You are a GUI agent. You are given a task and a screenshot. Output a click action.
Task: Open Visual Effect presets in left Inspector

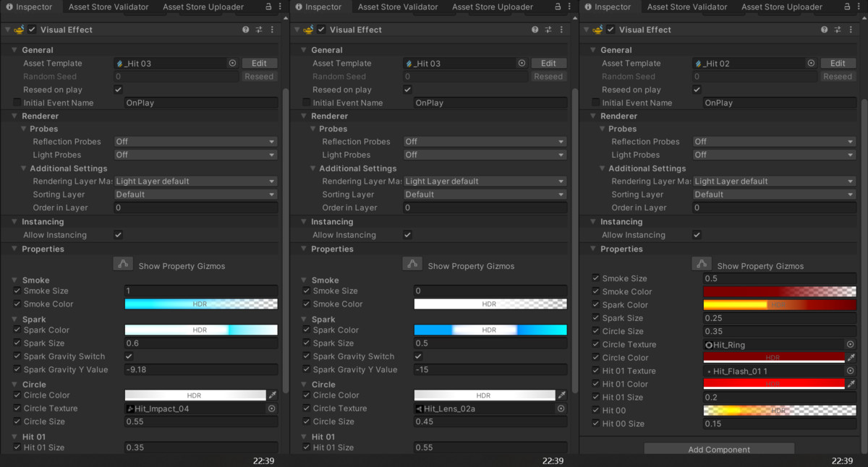(259, 30)
